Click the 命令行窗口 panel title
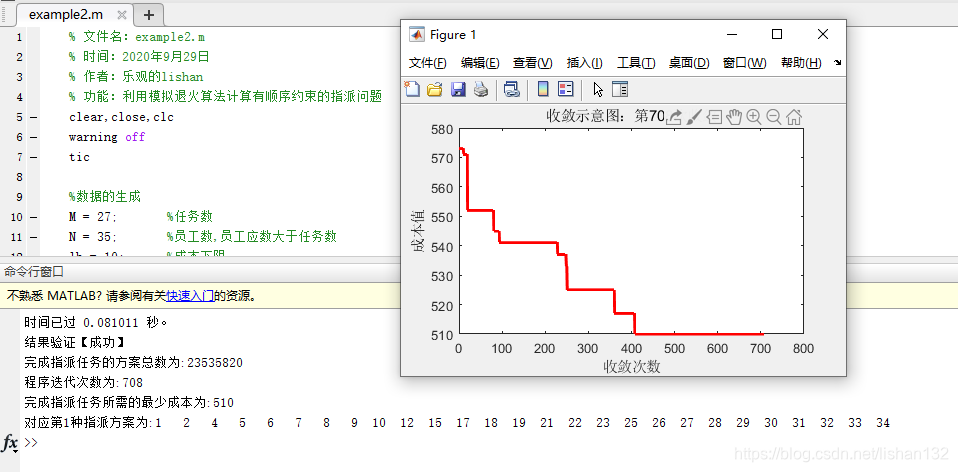Image resolution: width=958 pixels, height=472 pixels. pos(33,272)
